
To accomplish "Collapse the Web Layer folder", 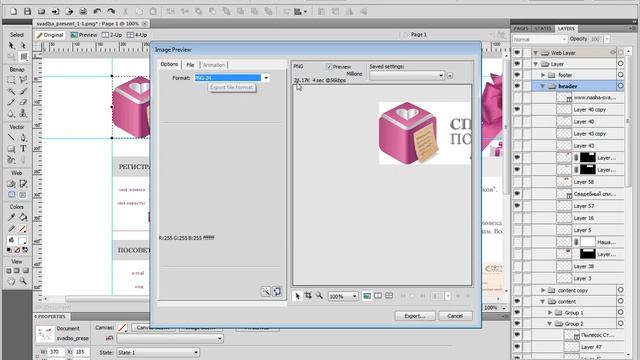I will 536,53.
